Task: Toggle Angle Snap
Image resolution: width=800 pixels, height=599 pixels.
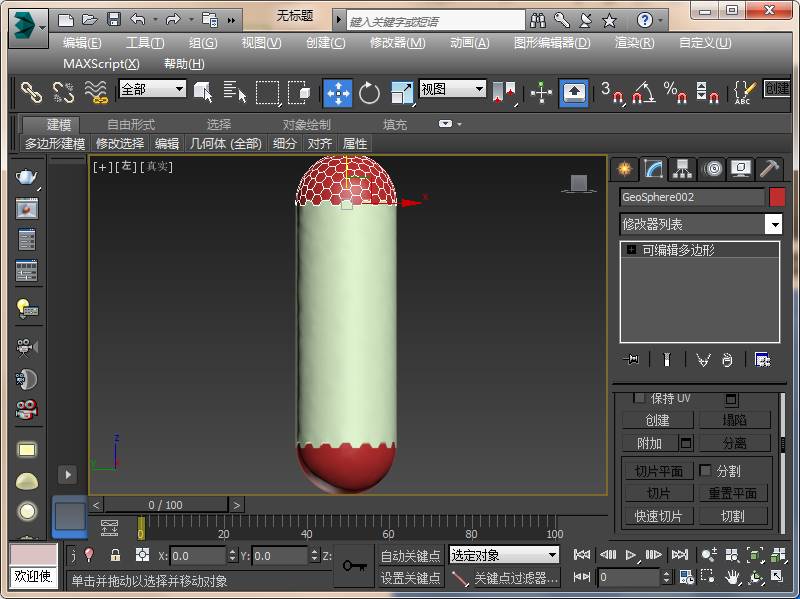Action: (644, 92)
